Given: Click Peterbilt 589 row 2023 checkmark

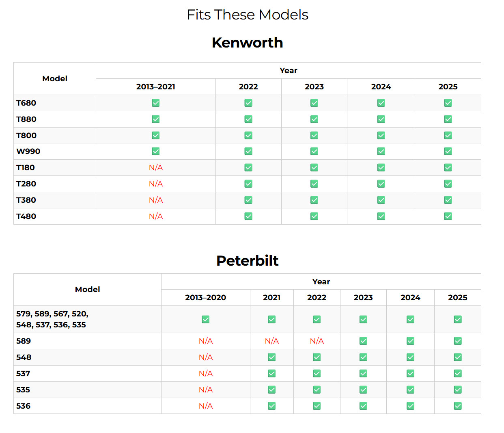Looking at the screenshot, I should 363,341.
